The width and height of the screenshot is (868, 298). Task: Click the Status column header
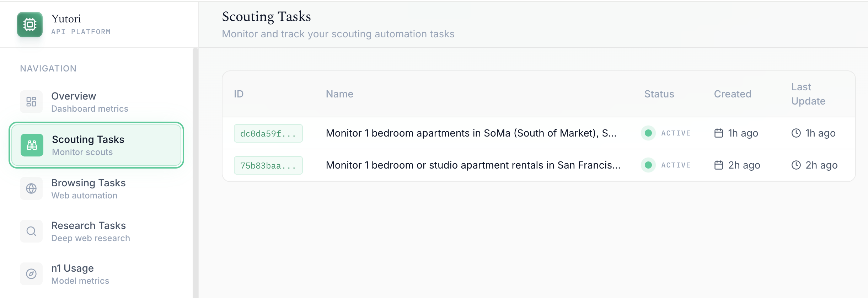point(659,94)
